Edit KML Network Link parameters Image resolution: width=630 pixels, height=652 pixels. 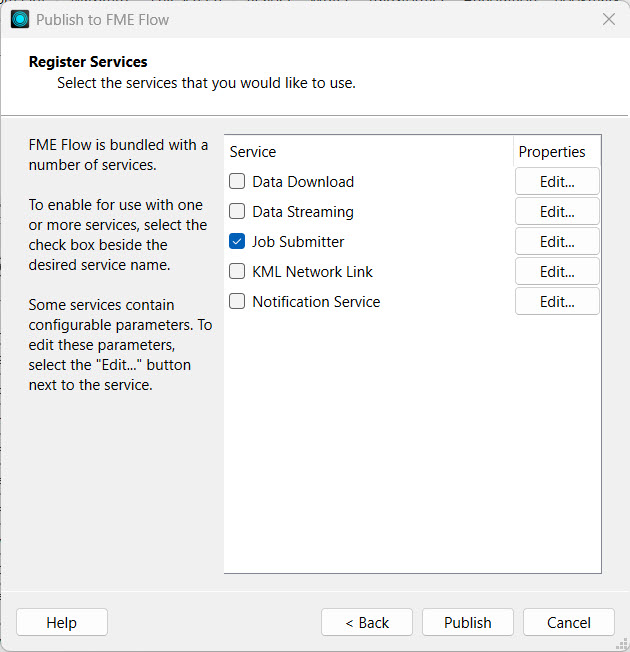pyautogui.click(x=557, y=272)
